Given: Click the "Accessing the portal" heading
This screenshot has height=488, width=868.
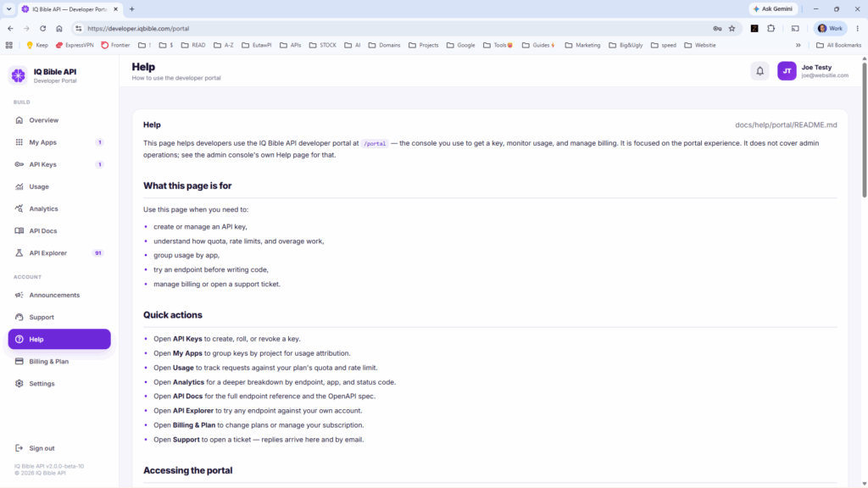Looking at the screenshot, I should click(187, 470).
